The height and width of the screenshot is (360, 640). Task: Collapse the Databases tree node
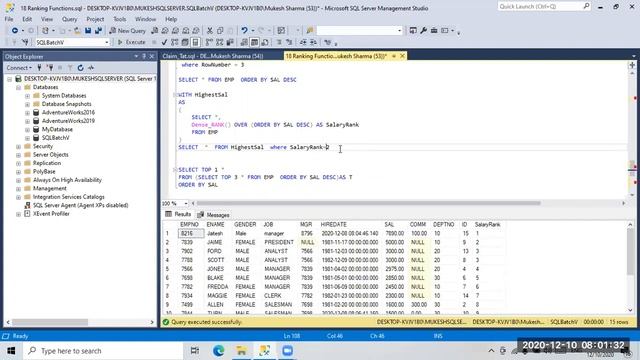[x=18, y=87]
